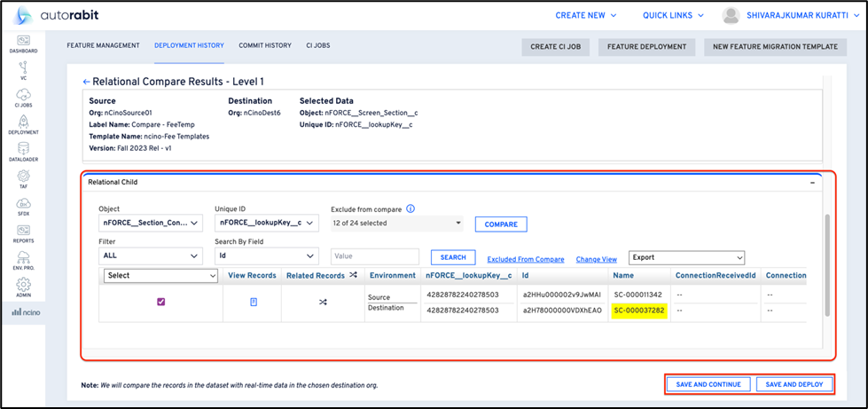Open the Dashboard sidebar icon

[x=23, y=42]
